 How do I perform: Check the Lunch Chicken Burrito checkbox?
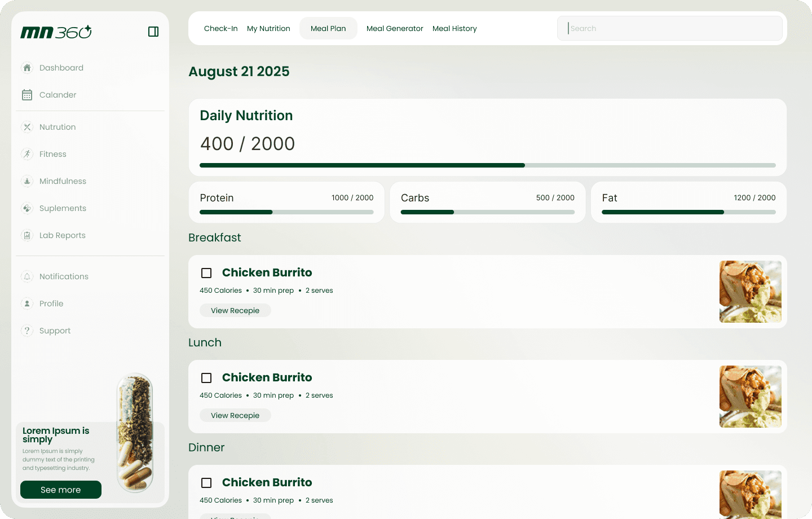tap(206, 378)
